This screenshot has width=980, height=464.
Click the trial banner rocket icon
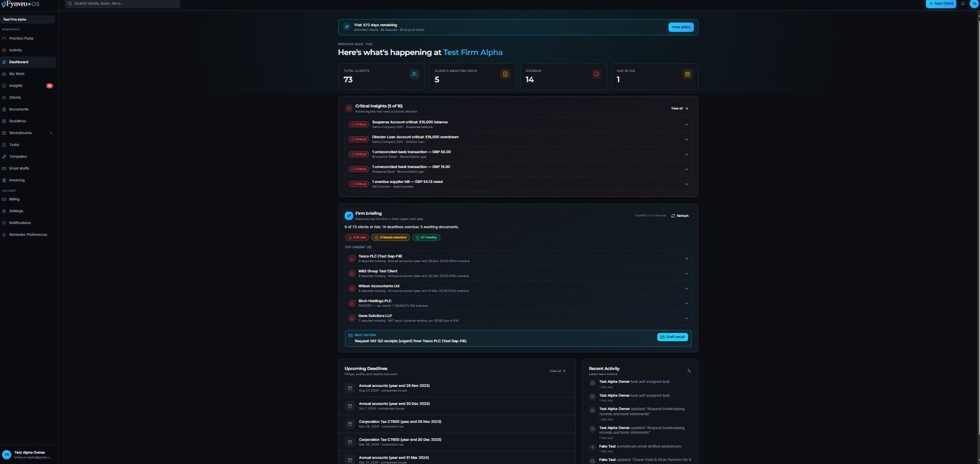347,28
